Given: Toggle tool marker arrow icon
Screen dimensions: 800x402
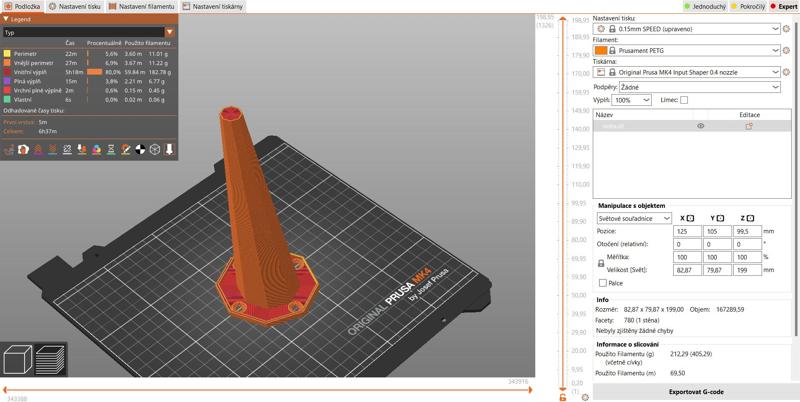Looking at the screenshot, I should coord(169,149).
